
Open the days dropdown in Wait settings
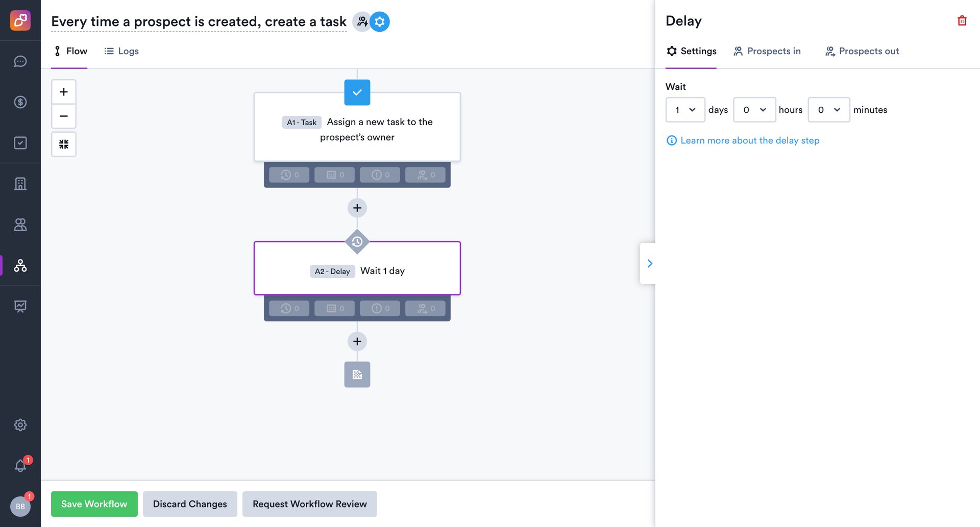[685, 109]
